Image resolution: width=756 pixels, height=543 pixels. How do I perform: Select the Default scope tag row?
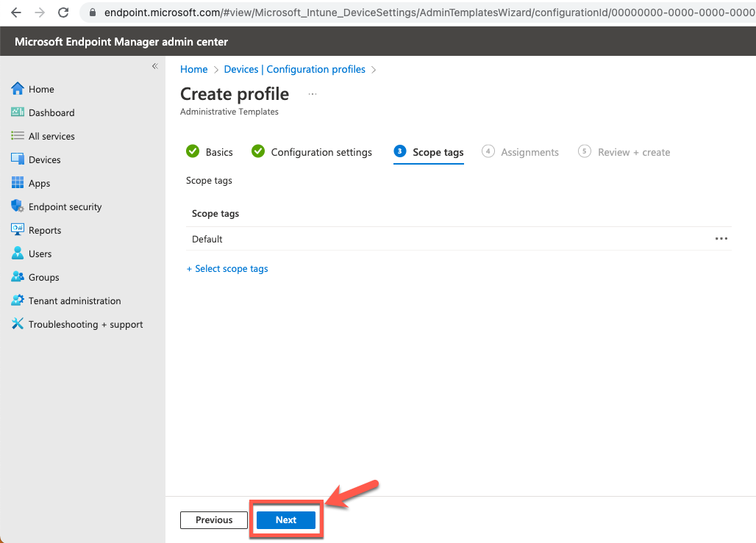coord(458,239)
